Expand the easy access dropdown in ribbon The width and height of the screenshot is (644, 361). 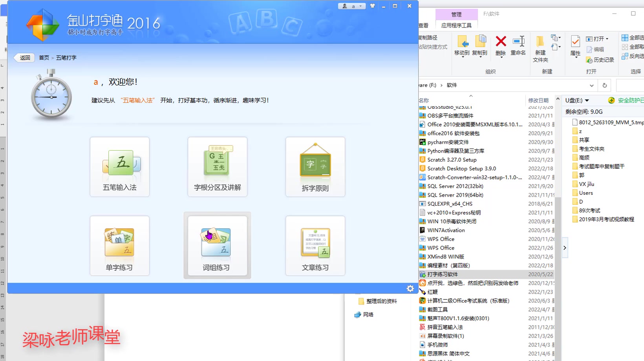(x=556, y=47)
